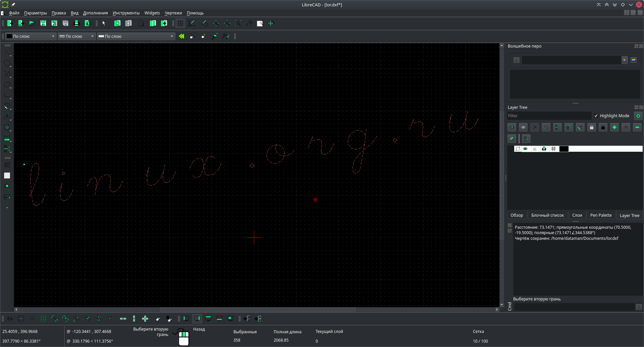This screenshot has height=347, width=644.
Task: Click the horizontal scrollbar under canvas
Action: click(257, 309)
